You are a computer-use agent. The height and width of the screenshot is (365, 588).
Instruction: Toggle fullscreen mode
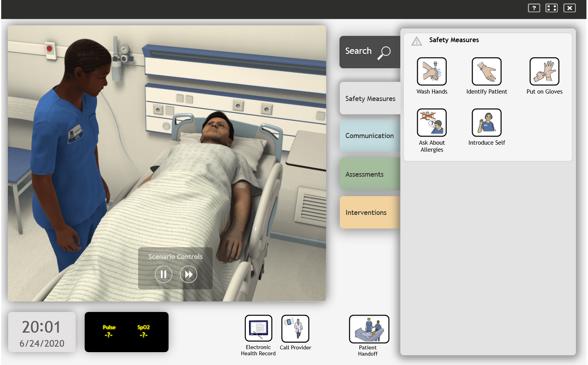(x=551, y=8)
